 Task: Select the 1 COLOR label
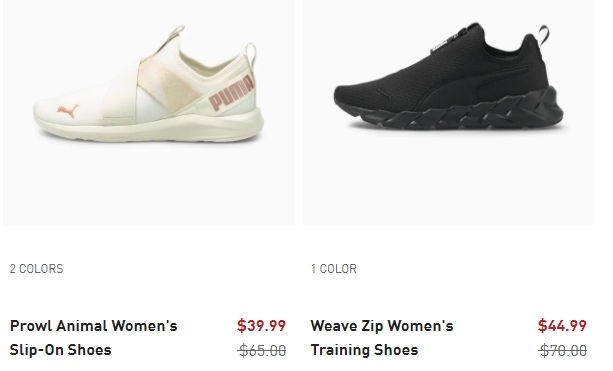333,269
